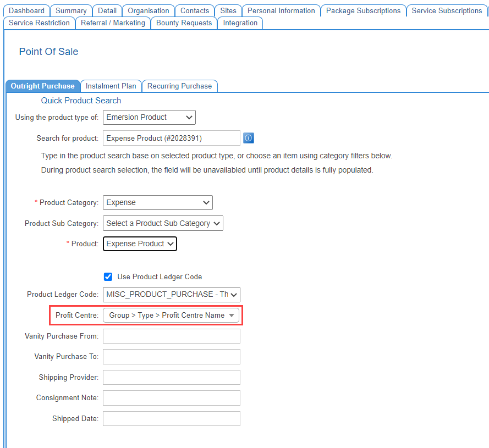Focus the Shipping Provider text box
Viewport: 489px width, 448px height.
click(171, 377)
